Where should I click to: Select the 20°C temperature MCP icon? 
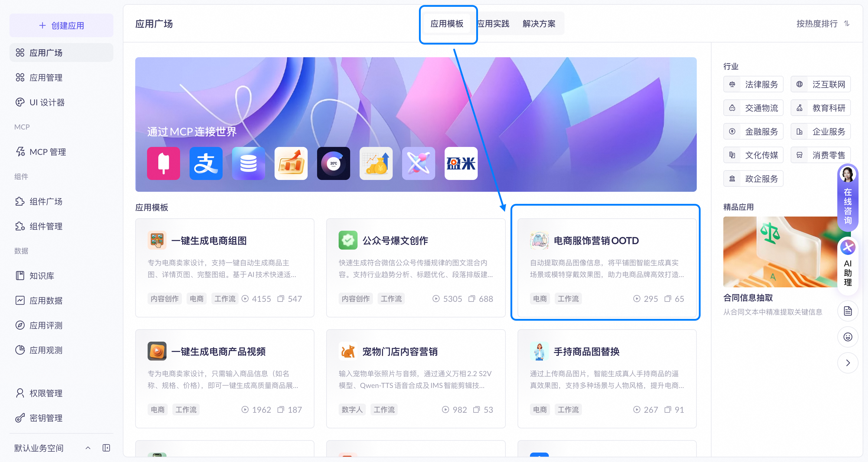coord(333,163)
